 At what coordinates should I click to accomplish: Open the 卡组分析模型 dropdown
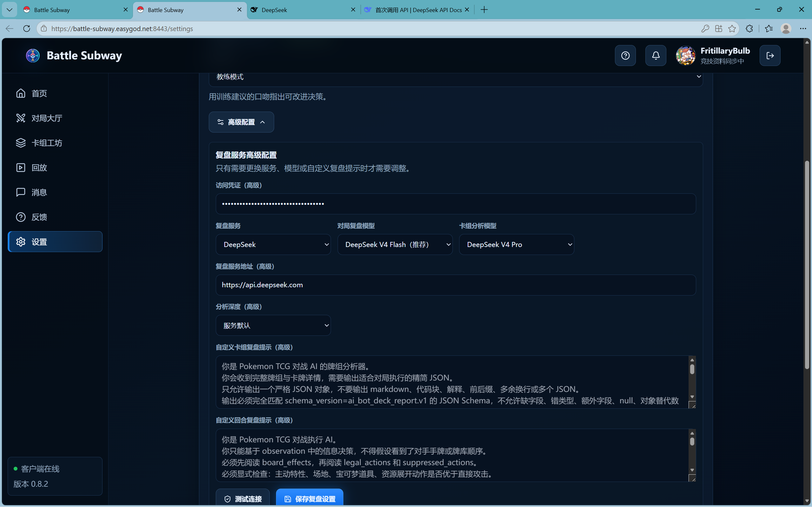coord(516,244)
